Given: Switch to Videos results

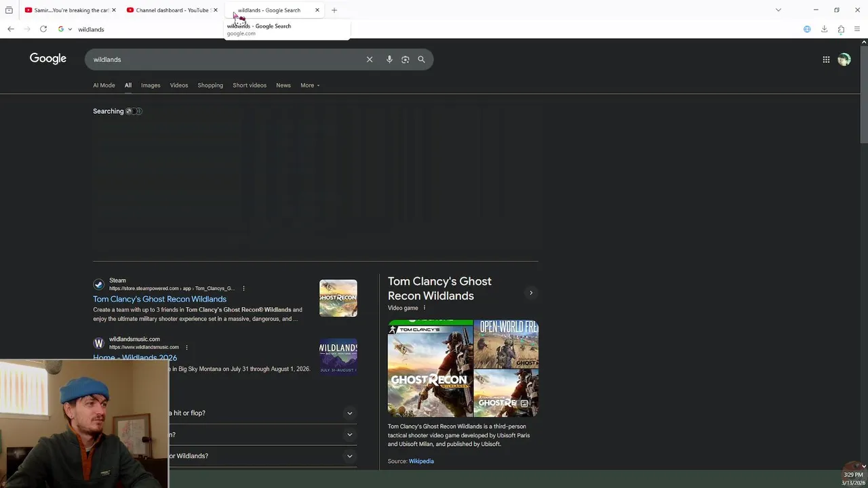Looking at the screenshot, I should (x=179, y=85).
